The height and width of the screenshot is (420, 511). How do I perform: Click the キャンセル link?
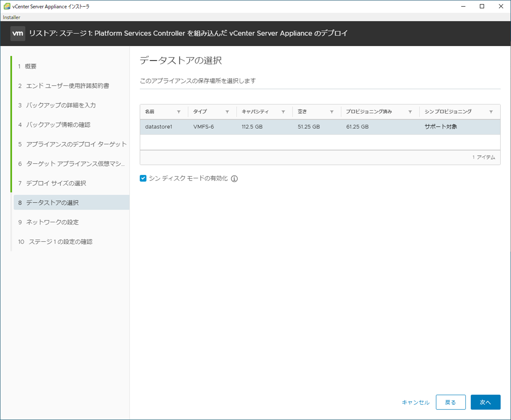415,402
